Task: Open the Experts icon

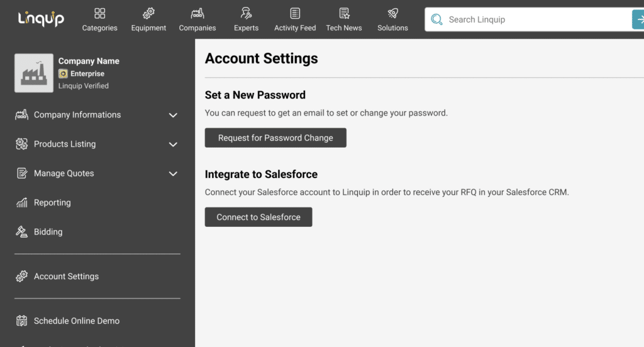Action: coord(246,14)
